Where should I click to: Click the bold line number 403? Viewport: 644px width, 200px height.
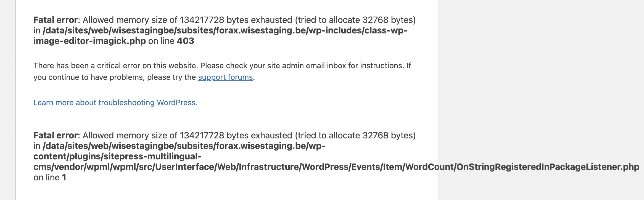click(185, 41)
